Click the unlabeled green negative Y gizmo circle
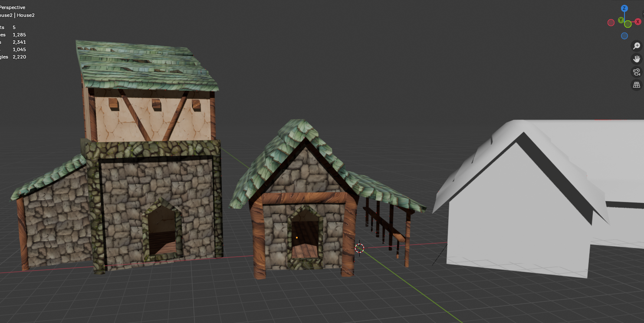 (x=628, y=24)
